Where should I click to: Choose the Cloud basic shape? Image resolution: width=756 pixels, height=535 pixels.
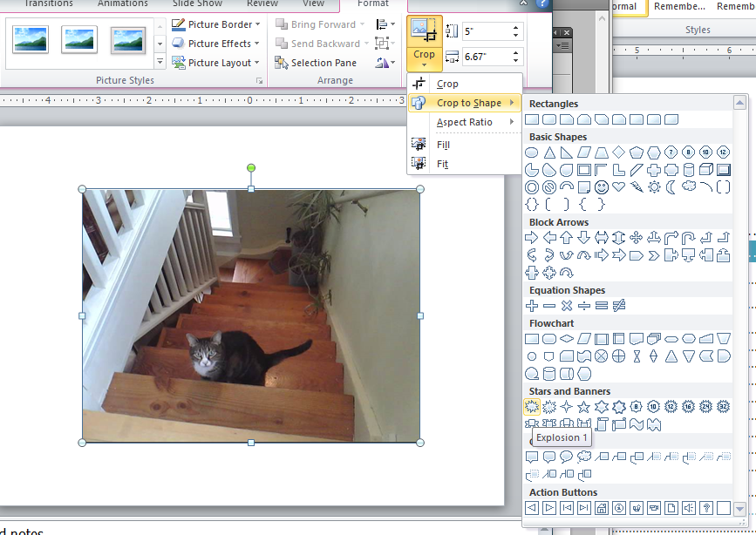click(x=689, y=187)
